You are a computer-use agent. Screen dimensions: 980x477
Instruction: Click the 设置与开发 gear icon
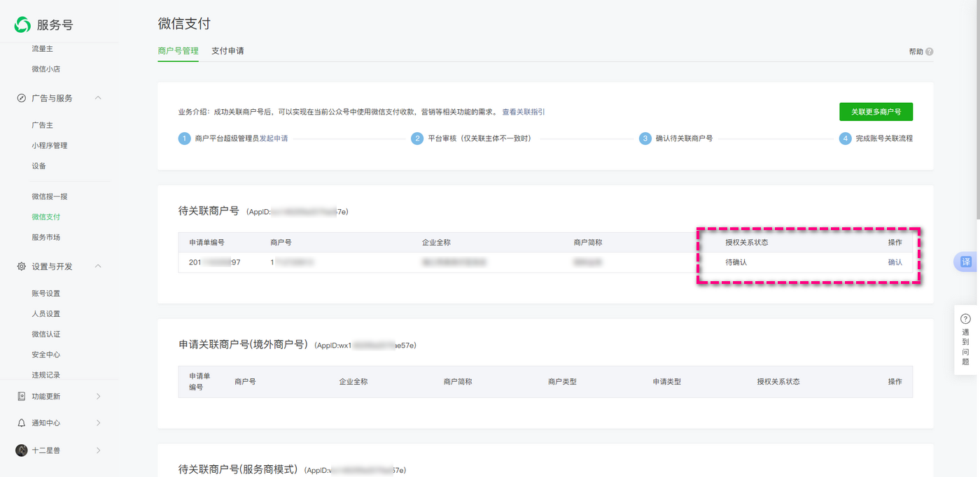(x=22, y=266)
